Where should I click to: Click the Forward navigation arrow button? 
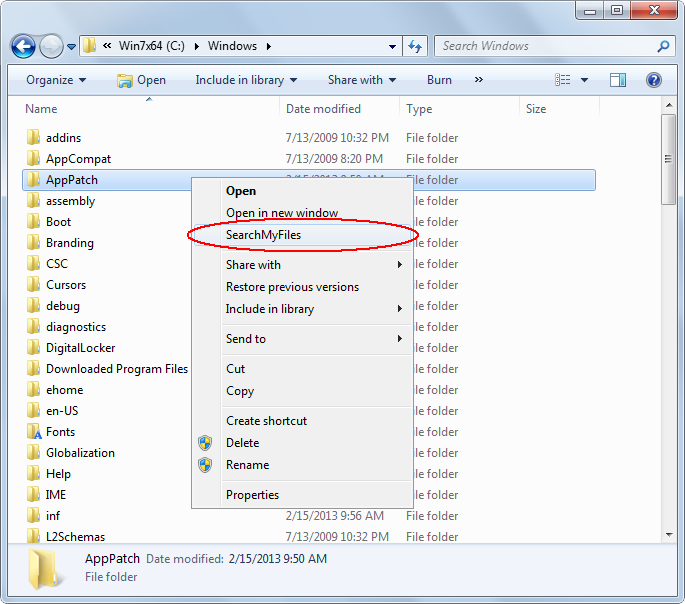tap(52, 46)
